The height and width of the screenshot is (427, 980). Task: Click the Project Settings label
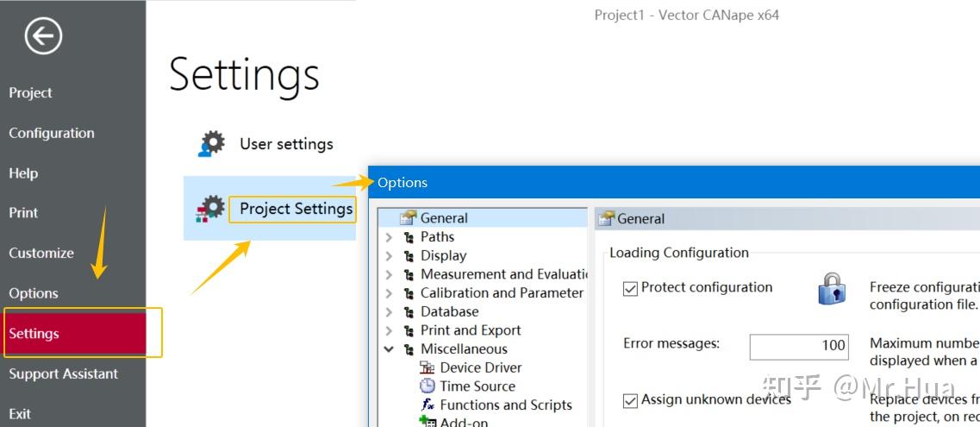point(296,209)
